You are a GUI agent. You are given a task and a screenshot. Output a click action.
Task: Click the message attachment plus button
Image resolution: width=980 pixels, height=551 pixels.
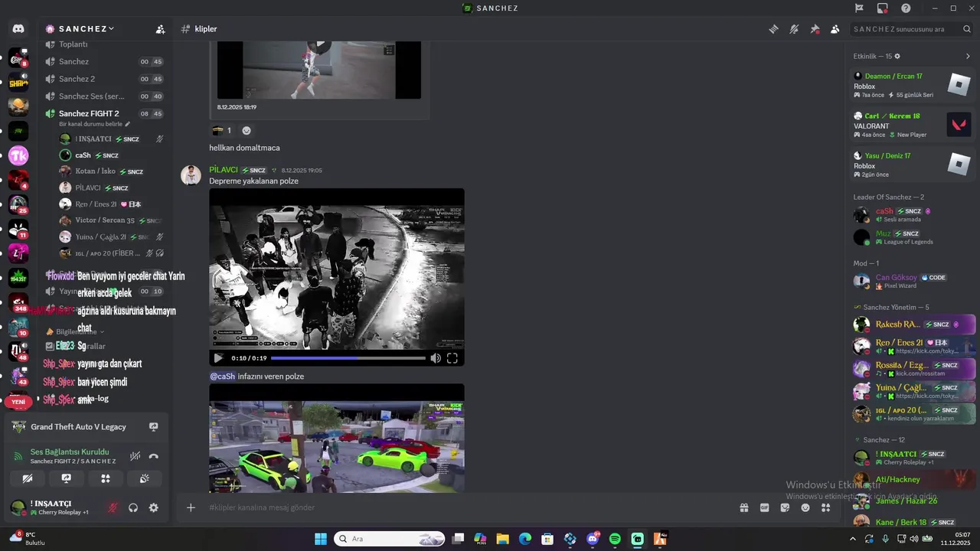(191, 507)
